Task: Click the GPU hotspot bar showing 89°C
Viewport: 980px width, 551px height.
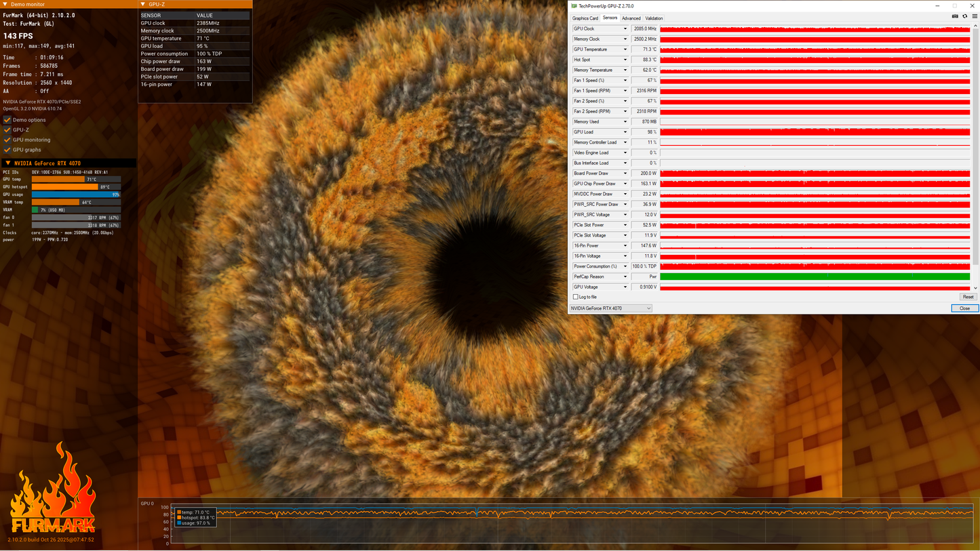Action: [76, 187]
